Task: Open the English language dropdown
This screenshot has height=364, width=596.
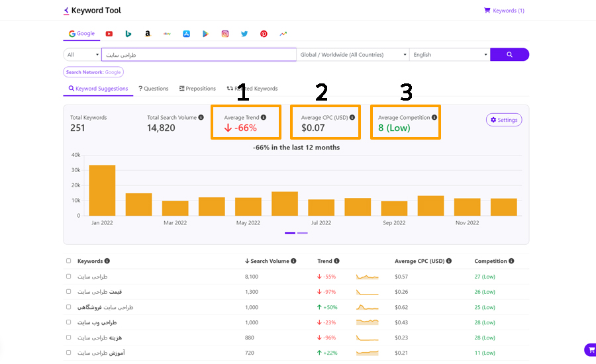Action: [450, 54]
